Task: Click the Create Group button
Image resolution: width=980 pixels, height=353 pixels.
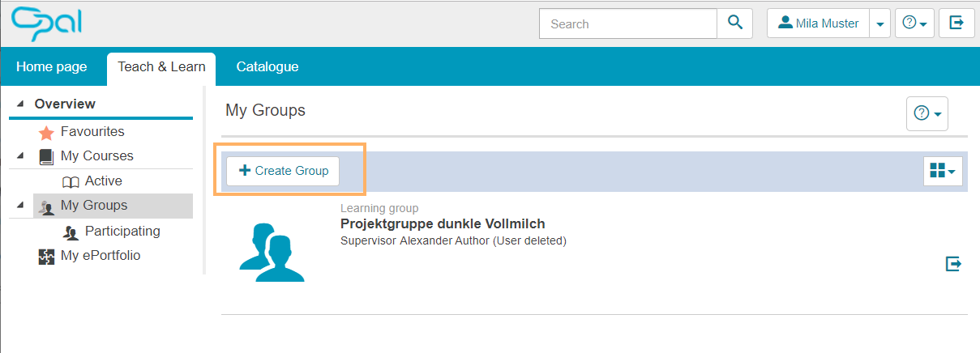Action: click(x=283, y=171)
